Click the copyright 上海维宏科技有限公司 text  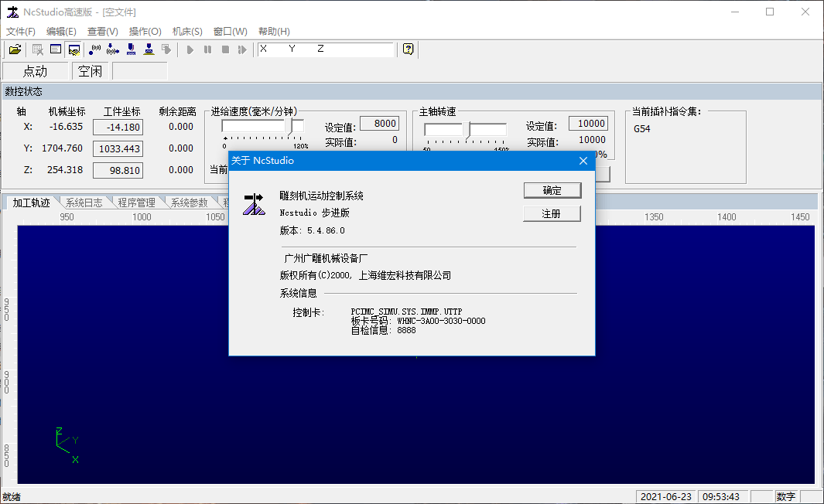pos(405,275)
